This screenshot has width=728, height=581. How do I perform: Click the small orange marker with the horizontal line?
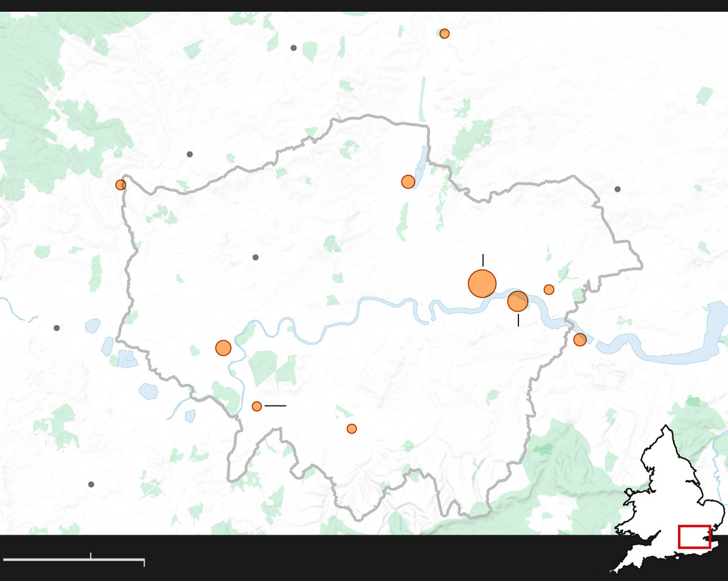257,406
